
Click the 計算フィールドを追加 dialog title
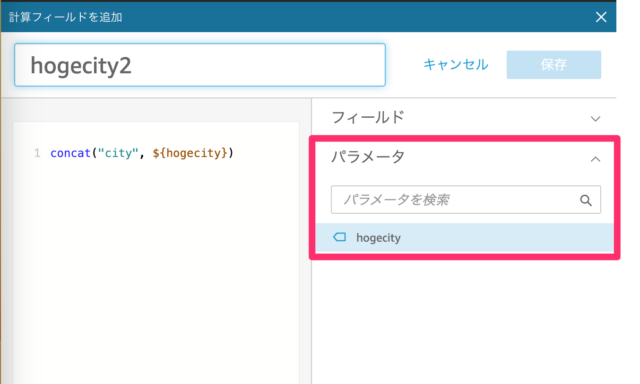coord(66,17)
